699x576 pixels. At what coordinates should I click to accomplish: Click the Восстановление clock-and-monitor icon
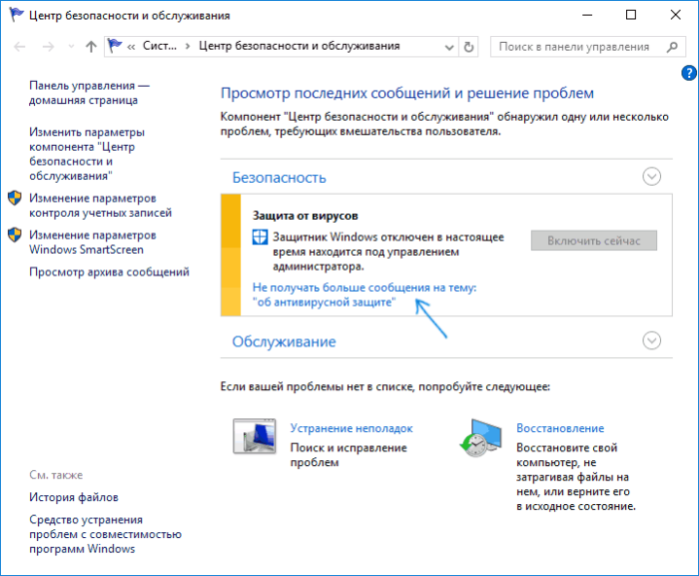481,438
